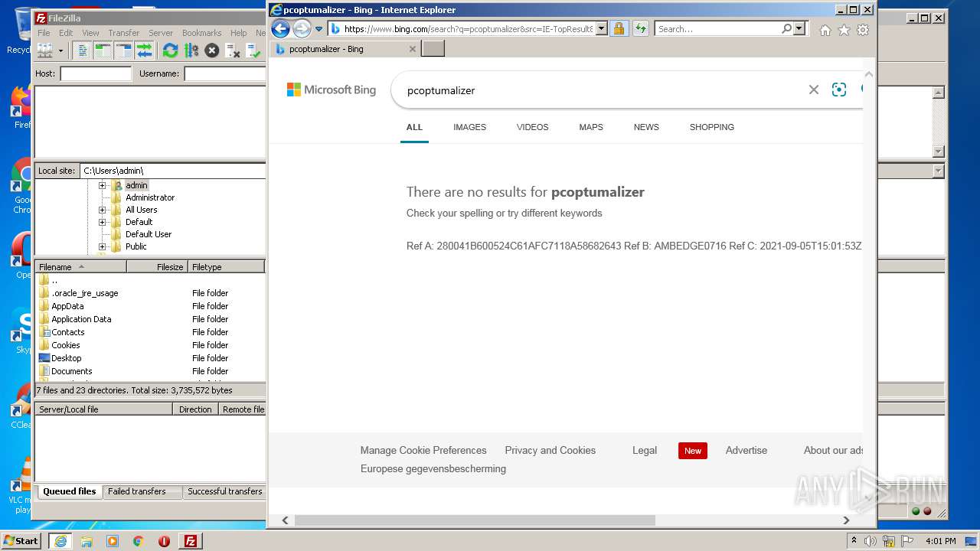View security lock report icon
The width and height of the screenshot is (980, 551).
tap(619, 29)
